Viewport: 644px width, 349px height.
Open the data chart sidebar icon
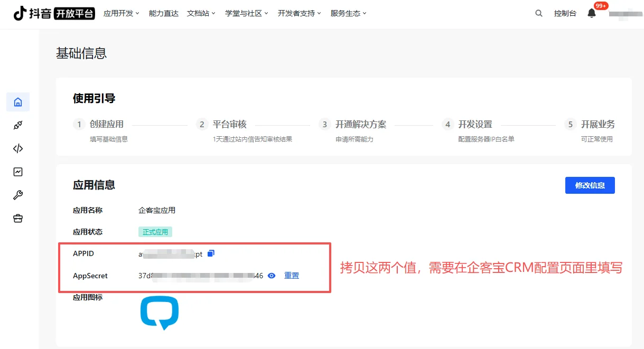(x=18, y=172)
